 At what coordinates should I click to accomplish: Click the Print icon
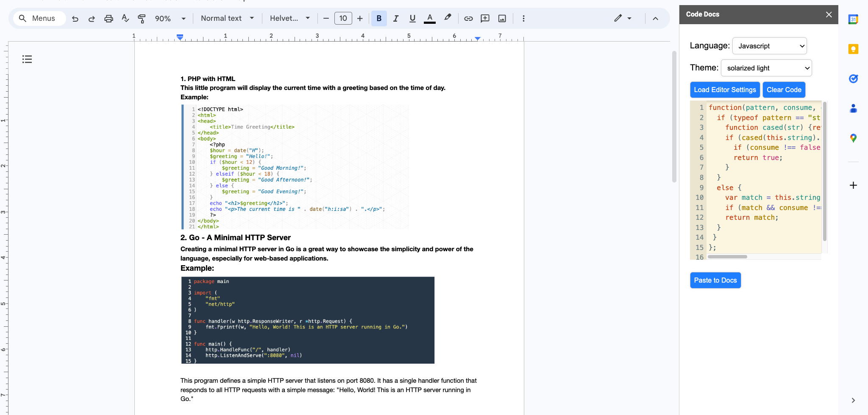pyautogui.click(x=109, y=18)
